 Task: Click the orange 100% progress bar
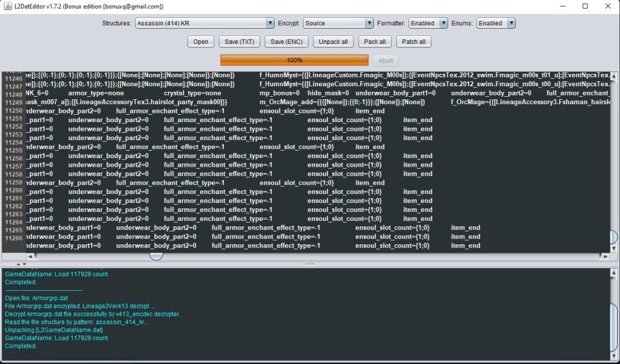(294, 60)
